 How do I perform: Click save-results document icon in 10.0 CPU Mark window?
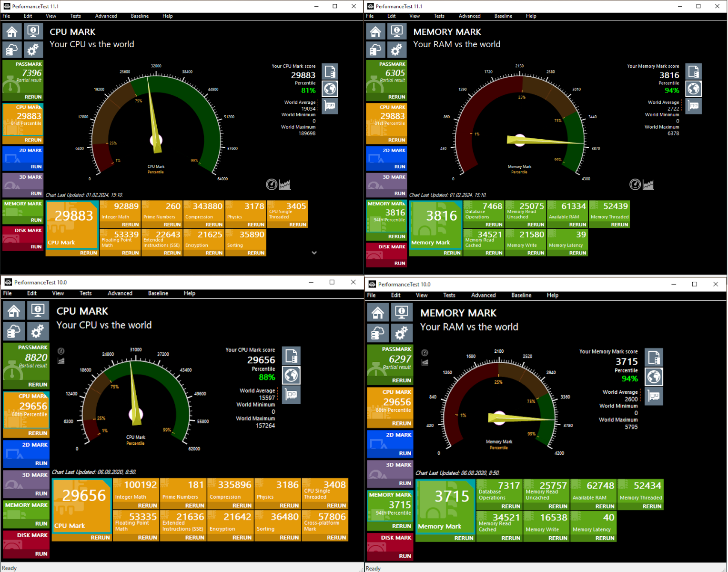(x=292, y=356)
